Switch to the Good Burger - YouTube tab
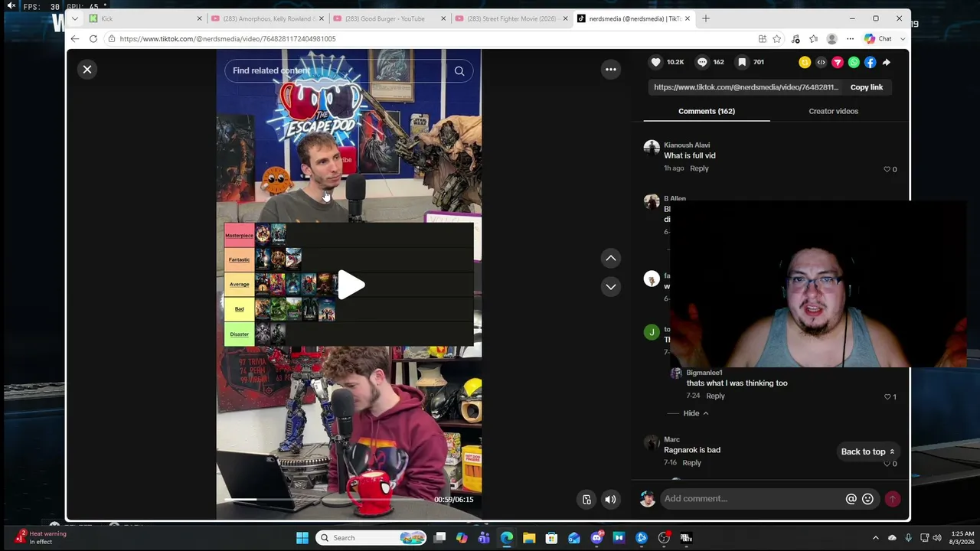This screenshot has height=551, width=980. (389, 18)
